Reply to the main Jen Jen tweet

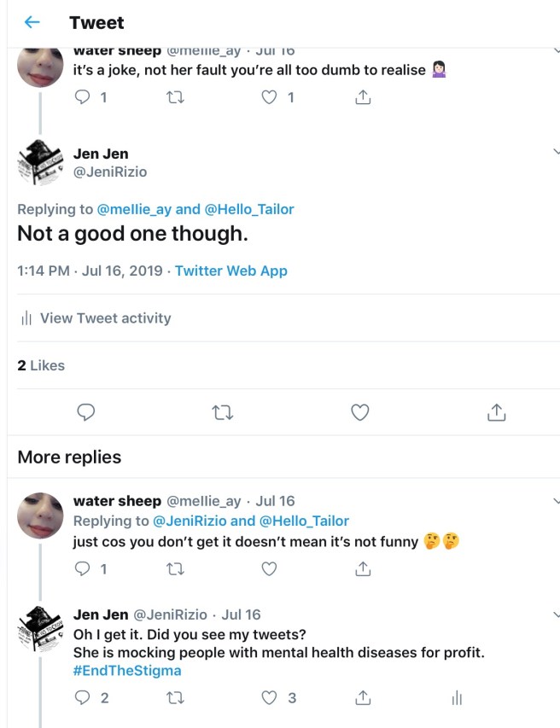click(x=85, y=413)
